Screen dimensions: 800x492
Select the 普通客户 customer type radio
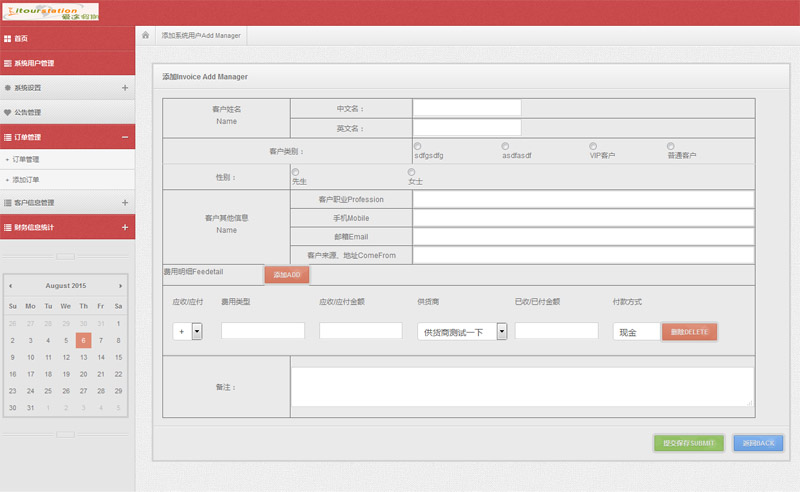(671, 146)
